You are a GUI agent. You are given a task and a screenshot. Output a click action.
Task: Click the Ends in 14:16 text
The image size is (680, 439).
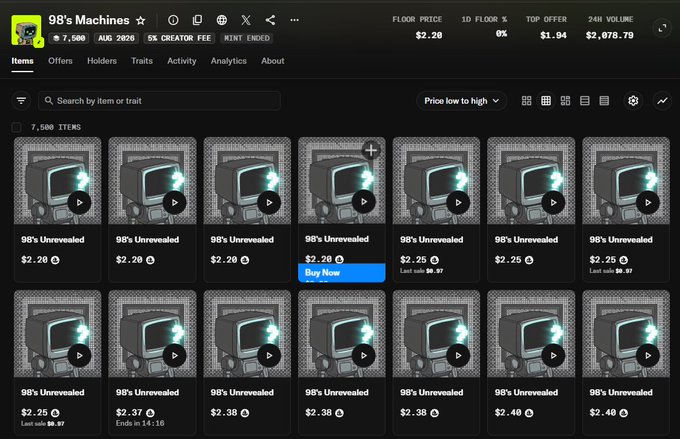pos(140,423)
